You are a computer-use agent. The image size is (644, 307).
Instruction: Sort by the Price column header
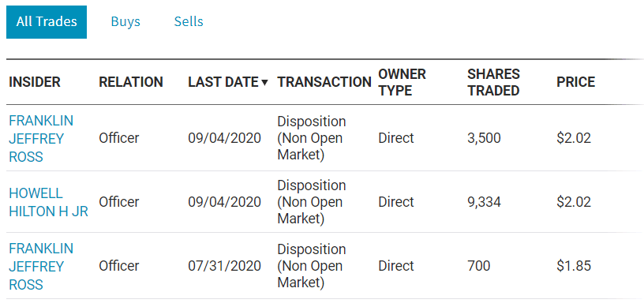(575, 82)
